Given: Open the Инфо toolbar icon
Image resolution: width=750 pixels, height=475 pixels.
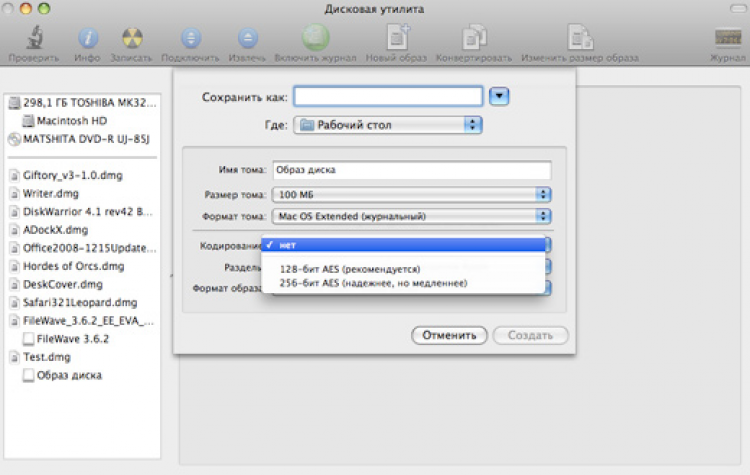Looking at the screenshot, I should pyautogui.click(x=88, y=38).
